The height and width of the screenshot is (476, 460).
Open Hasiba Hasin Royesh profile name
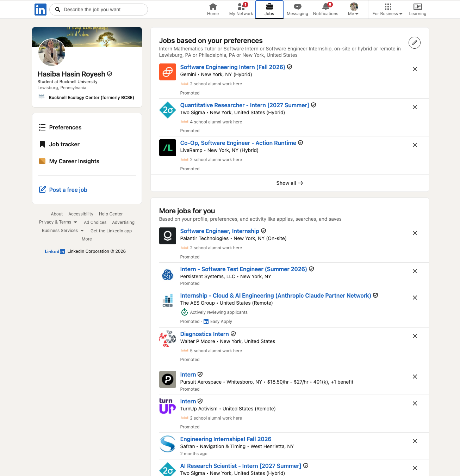click(x=72, y=74)
